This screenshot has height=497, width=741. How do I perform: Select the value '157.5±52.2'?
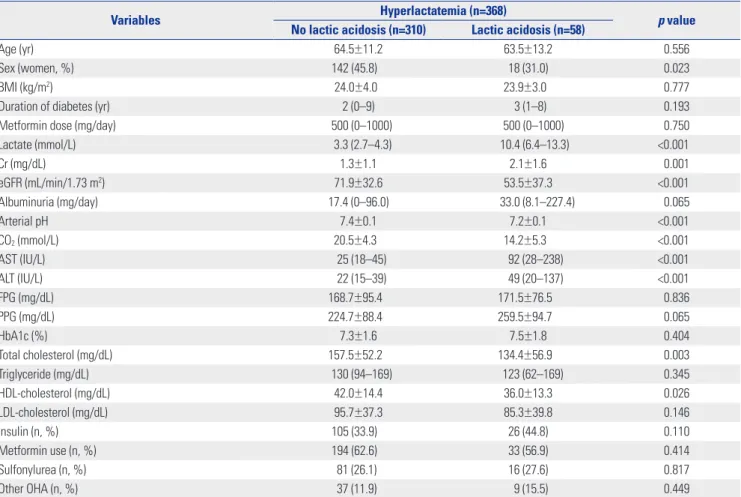coord(355,355)
